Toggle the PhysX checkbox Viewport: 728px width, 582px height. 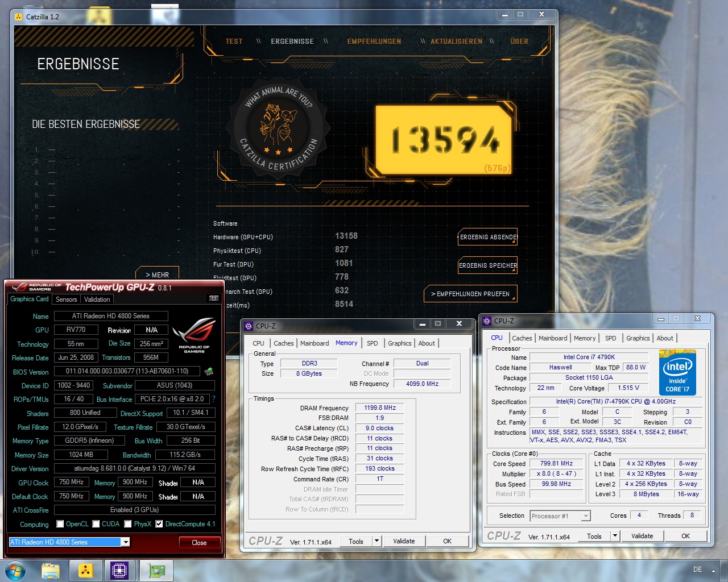128,524
